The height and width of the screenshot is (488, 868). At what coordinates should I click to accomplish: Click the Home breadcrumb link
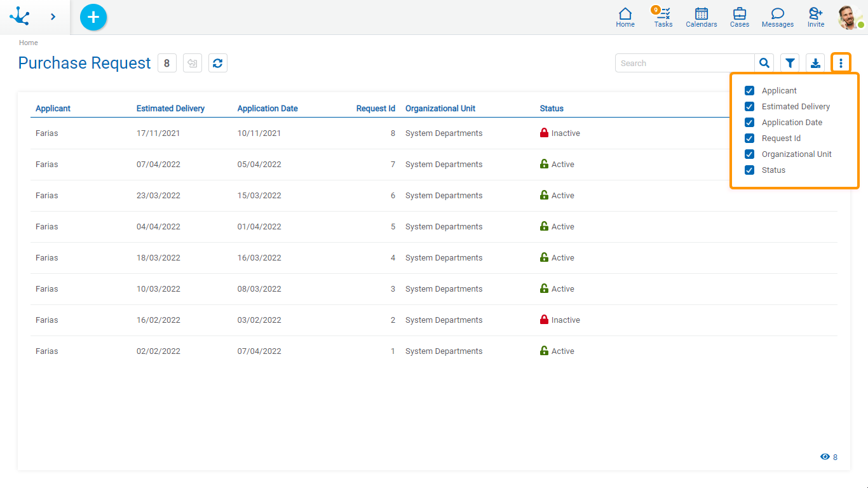[28, 43]
